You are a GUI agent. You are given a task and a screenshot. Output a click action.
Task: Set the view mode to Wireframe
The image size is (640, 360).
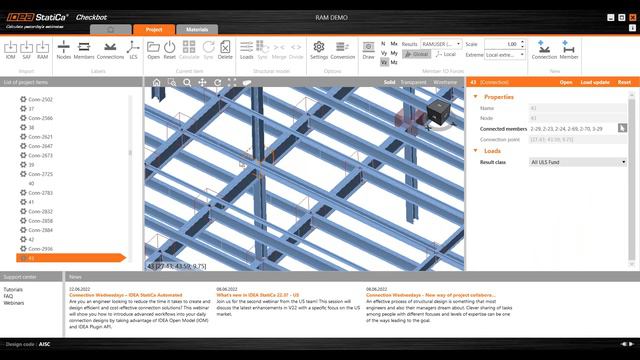point(445,82)
